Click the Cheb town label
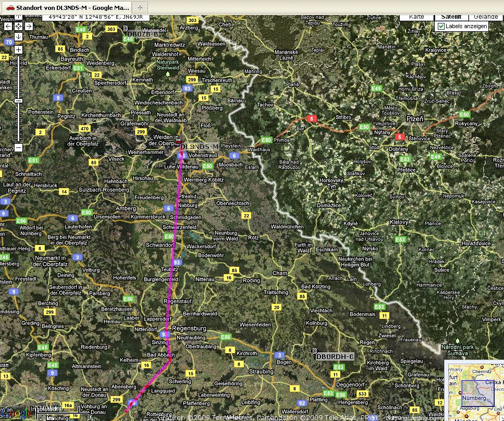This screenshot has width=504, height=421. pos(225,24)
